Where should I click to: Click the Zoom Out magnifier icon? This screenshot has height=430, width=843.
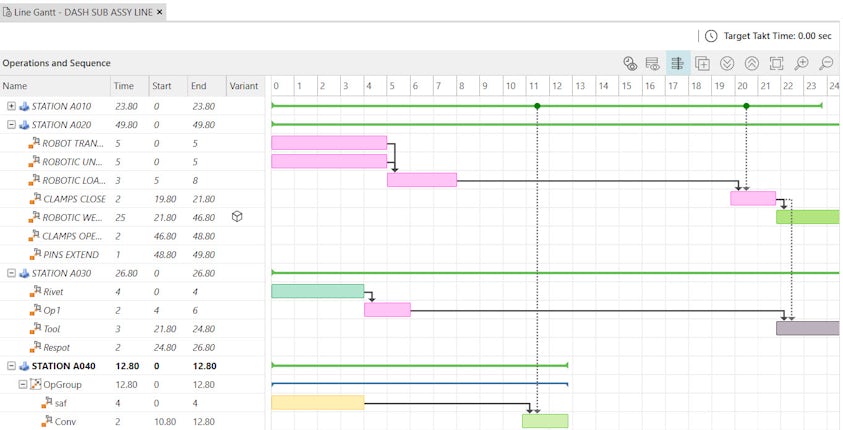tap(826, 63)
